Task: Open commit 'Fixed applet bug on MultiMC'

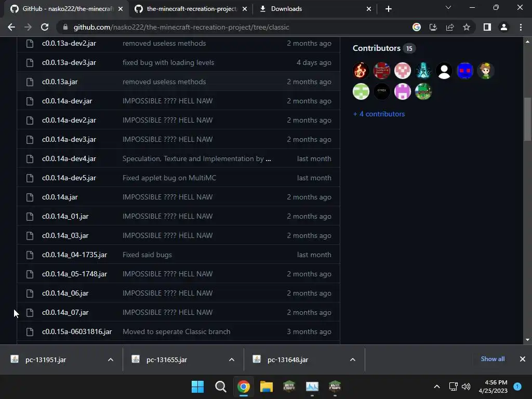Action: coord(169,178)
